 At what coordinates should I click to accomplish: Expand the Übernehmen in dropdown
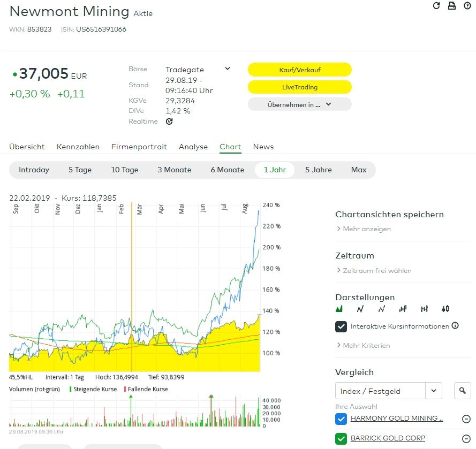[299, 104]
